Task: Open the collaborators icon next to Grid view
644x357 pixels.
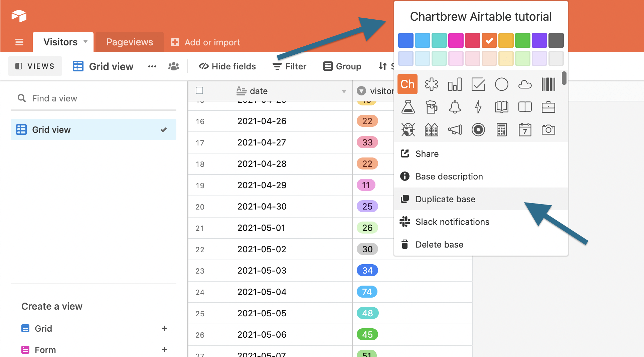Action: tap(173, 66)
